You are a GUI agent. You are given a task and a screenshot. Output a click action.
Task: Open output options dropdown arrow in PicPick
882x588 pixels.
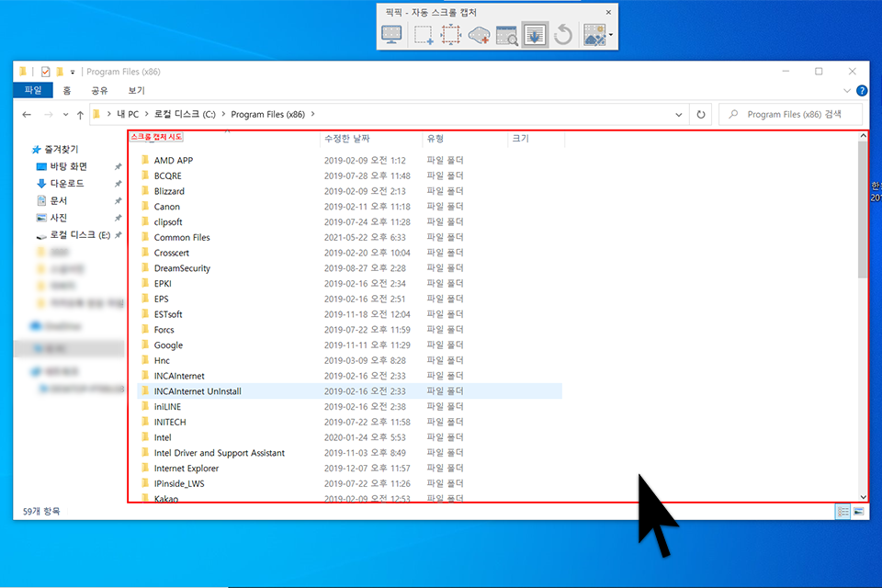click(611, 35)
